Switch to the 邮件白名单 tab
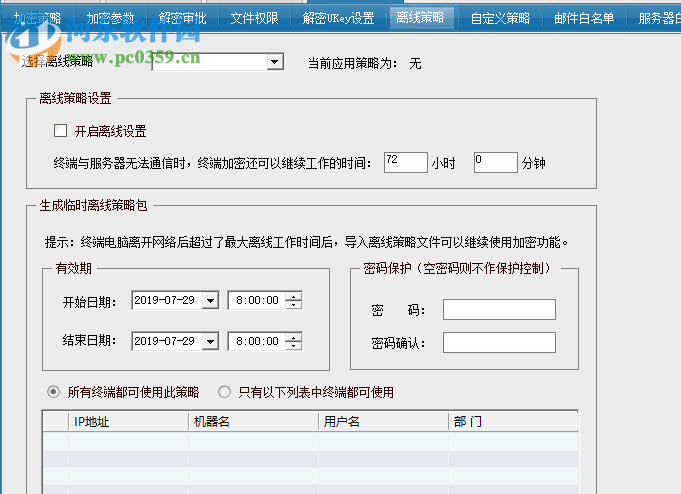 point(584,18)
